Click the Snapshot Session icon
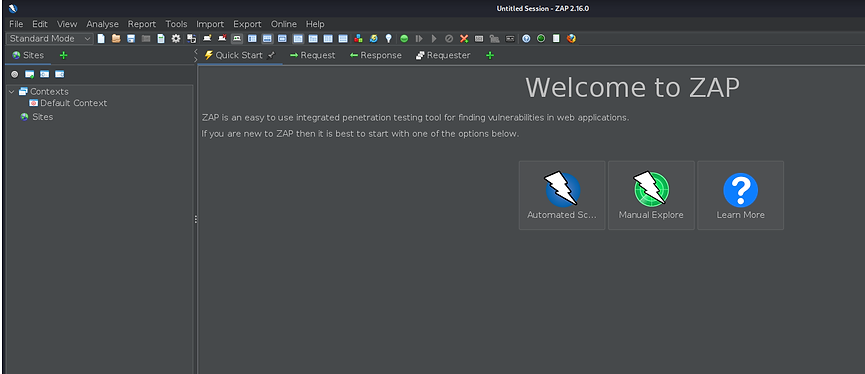The image size is (865, 374). click(x=146, y=39)
